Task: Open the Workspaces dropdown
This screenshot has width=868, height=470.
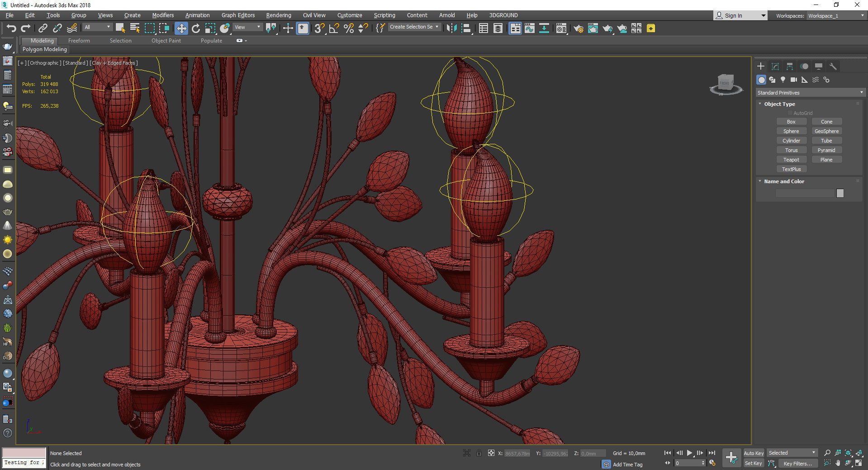Action: [x=836, y=15]
